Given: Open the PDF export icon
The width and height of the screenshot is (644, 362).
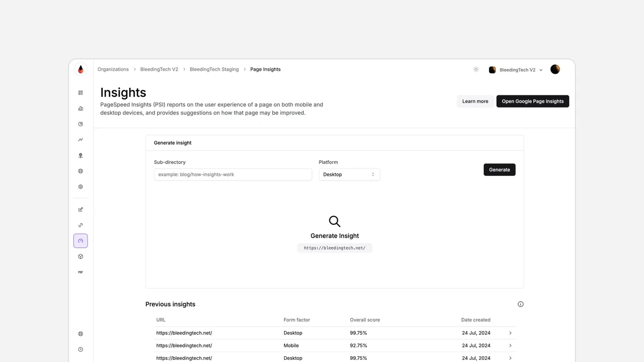Looking at the screenshot, I should tap(80, 271).
